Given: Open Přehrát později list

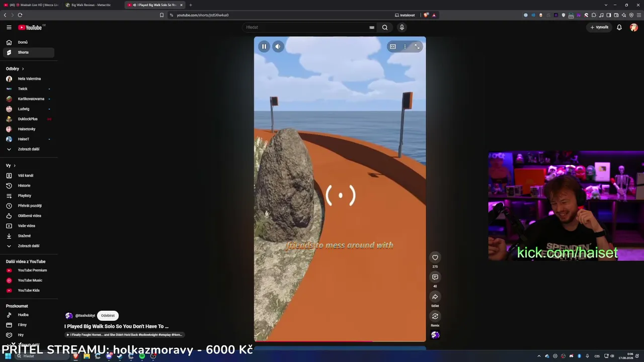Looking at the screenshot, I should click(x=29, y=206).
